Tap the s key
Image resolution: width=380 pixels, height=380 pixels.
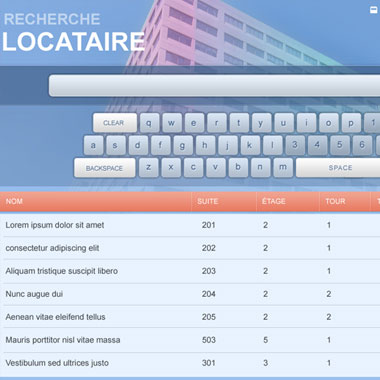tap(116, 145)
